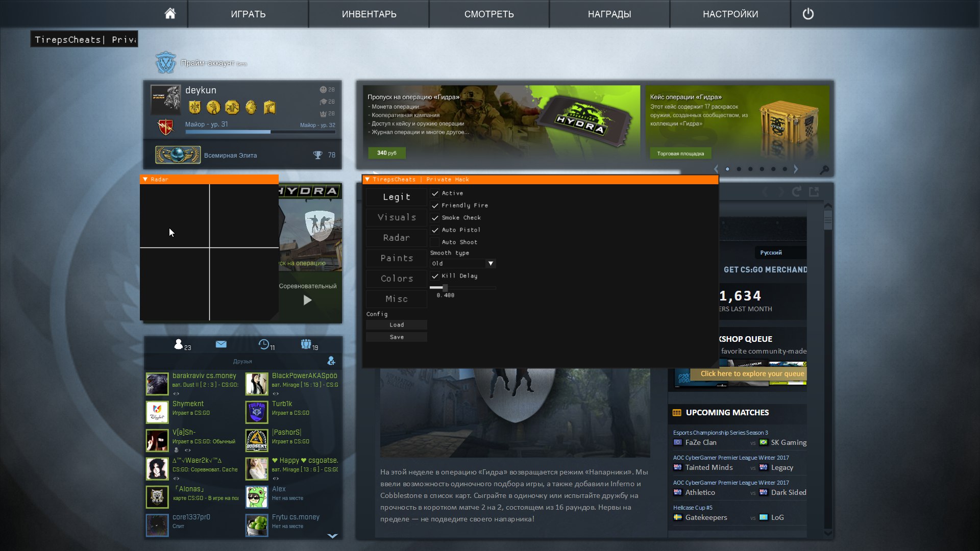Collapse the TirepsCheats Private Hack window

tap(367, 180)
